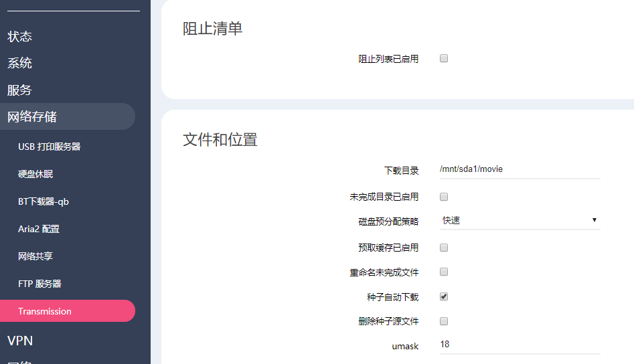Select Aria2 配置 in sidebar
The width and height of the screenshot is (634, 364).
click(x=39, y=229)
